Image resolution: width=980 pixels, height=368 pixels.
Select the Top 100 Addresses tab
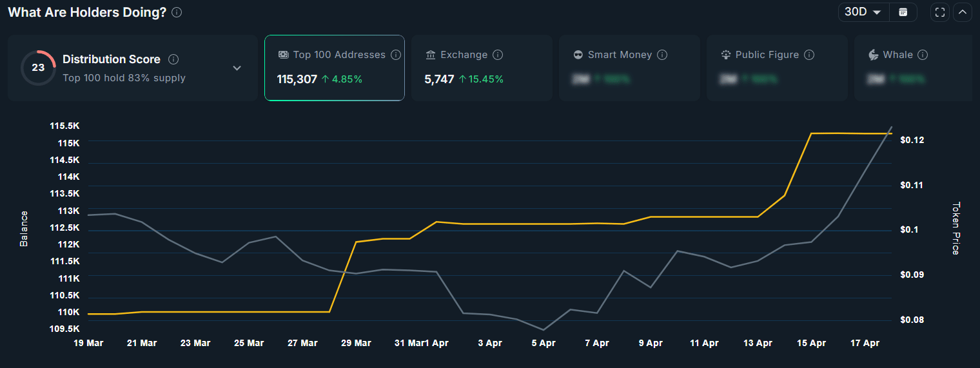coord(334,68)
